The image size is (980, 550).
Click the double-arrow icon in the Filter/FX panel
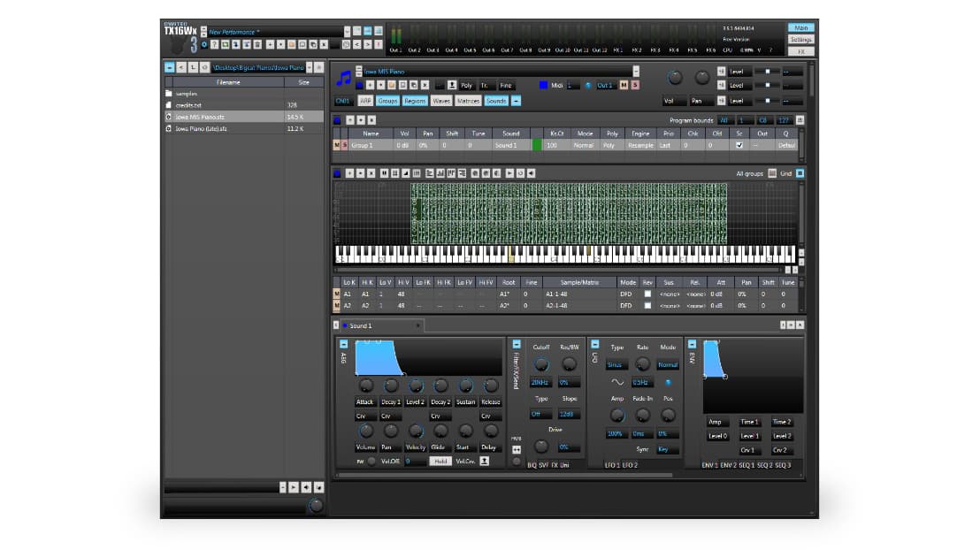(x=516, y=448)
